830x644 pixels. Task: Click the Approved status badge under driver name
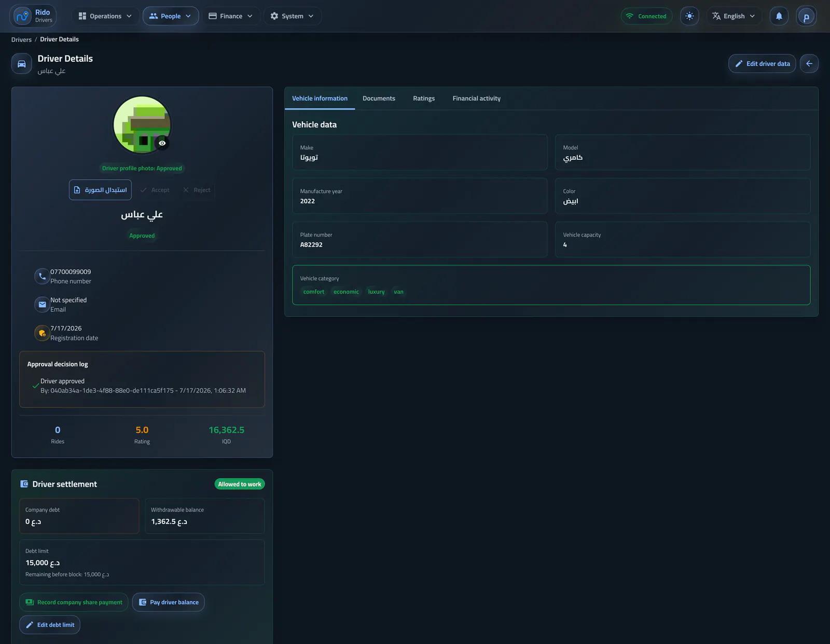[x=142, y=236]
